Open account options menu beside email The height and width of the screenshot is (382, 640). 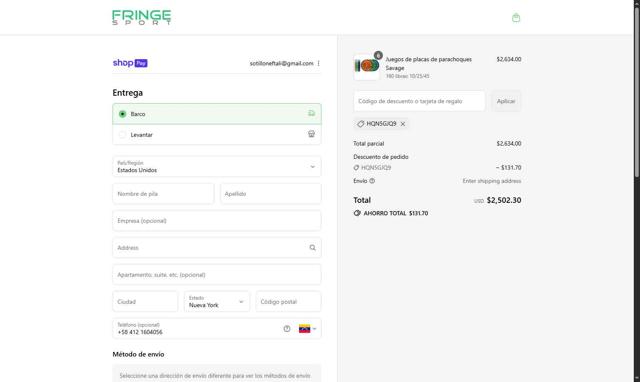tap(318, 63)
